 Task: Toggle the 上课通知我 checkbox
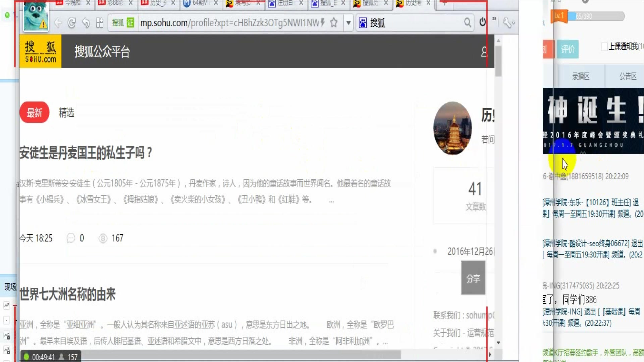coord(604,46)
